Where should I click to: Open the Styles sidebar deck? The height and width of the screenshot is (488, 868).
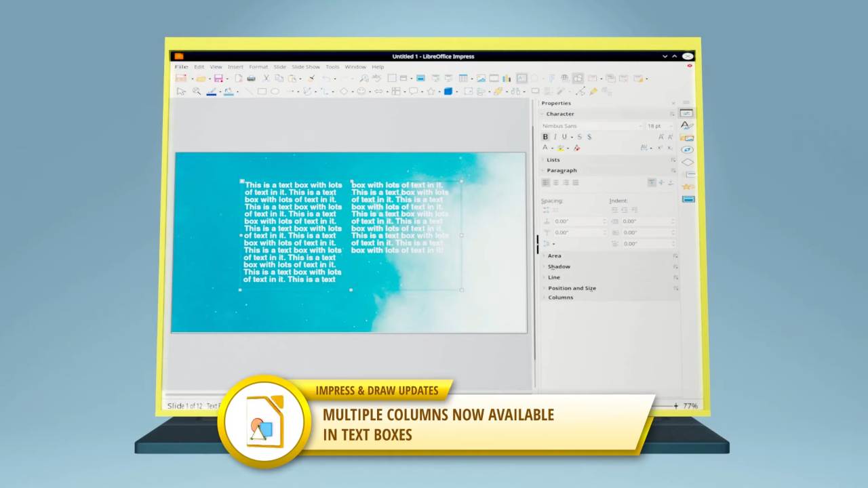point(687,125)
